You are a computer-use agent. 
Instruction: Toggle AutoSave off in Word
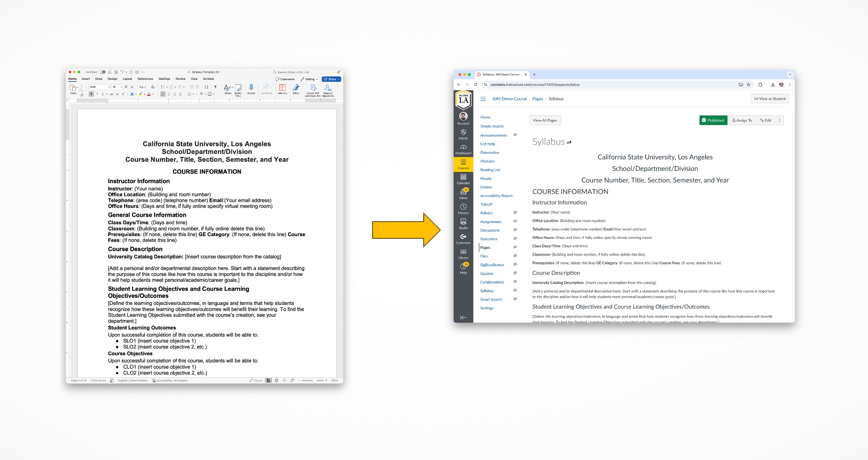102,72
